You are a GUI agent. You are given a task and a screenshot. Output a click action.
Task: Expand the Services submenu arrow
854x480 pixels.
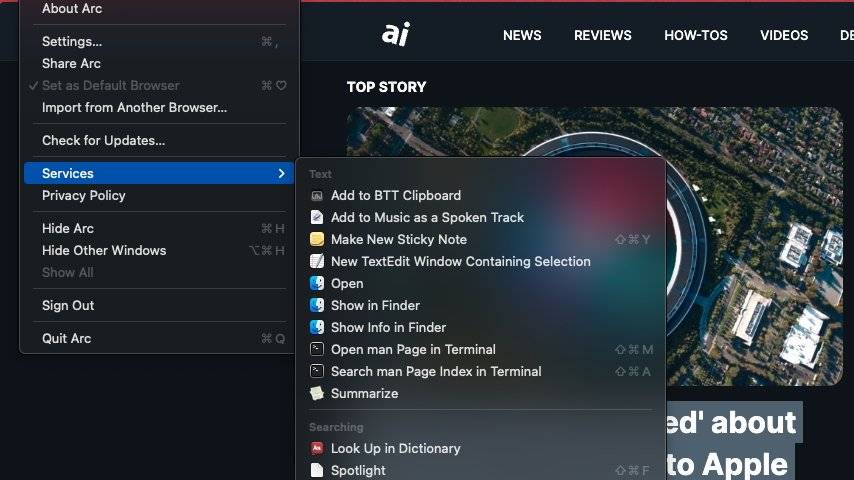(x=281, y=174)
